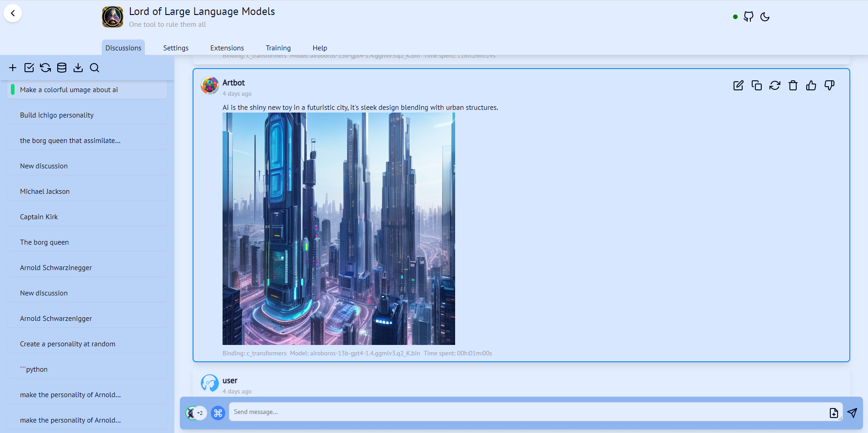This screenshot has height=433, width=868.
Task: Regenerate the Artbot response
Action: [x=775, y=85]
